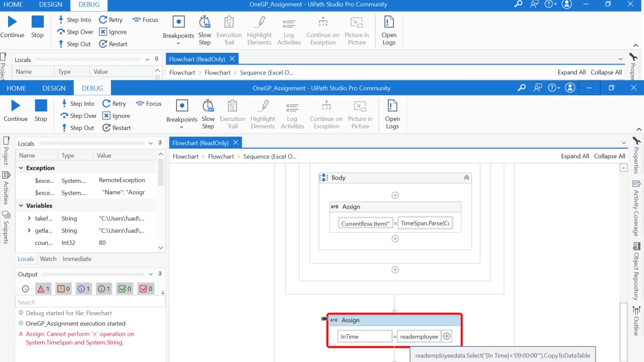Open Output panel options dropdown arrow

pos(151,274)
